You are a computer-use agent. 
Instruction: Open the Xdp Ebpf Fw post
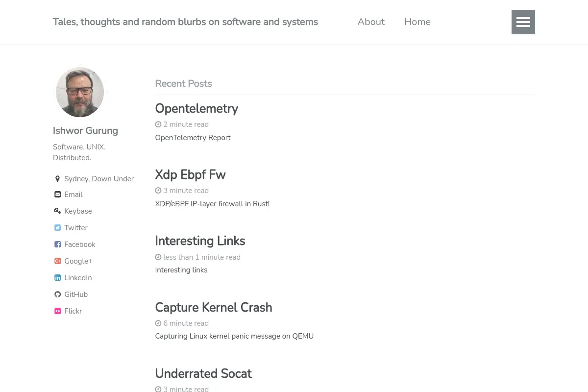tap(190, 175)
